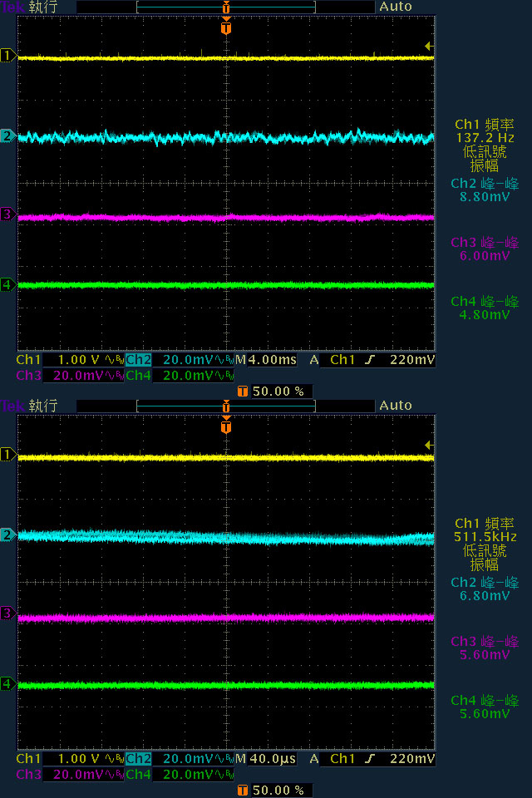
Task: Click the Ch3 20.0mV scale in the 4.00ms capture
Action: click(x=79, y=376)
